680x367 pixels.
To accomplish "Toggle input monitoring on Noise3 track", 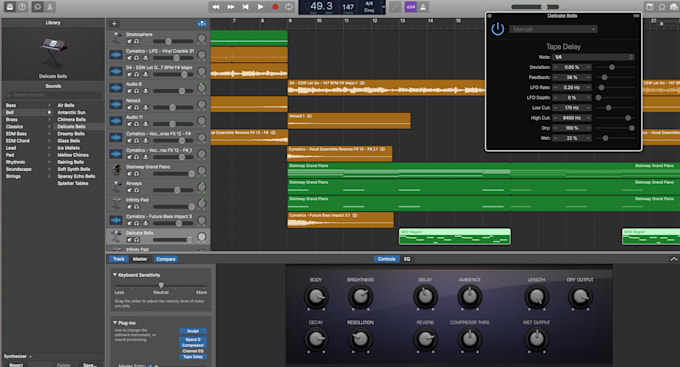I will tap(145, 107).
